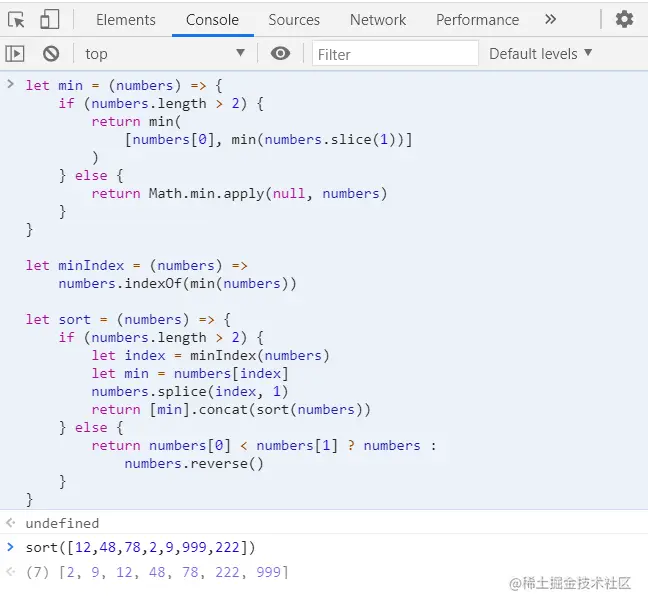
Task: Click the 'let sort = (numbers) =>' line
Action: [x=128, y=319]
